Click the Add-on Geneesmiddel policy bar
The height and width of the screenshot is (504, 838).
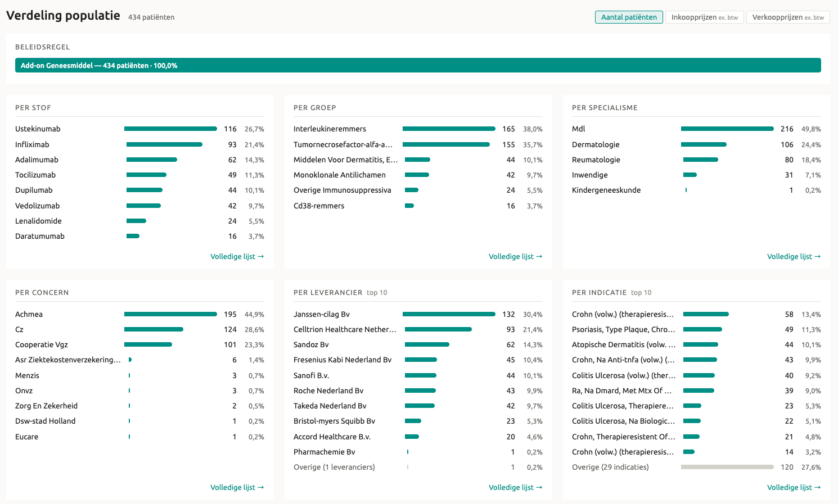pos(418,65)
